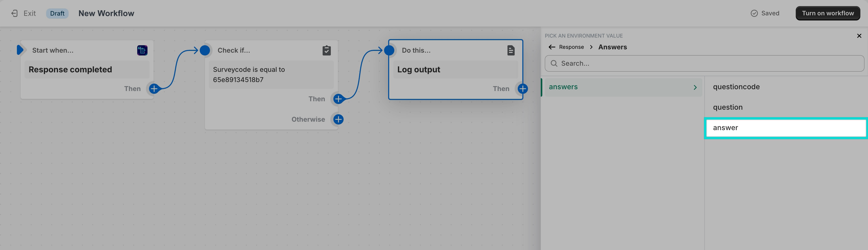Viewport: 868px width, 250px height.
Task: Open the Surveycode is equal to condition
Action: pos(271,74)
